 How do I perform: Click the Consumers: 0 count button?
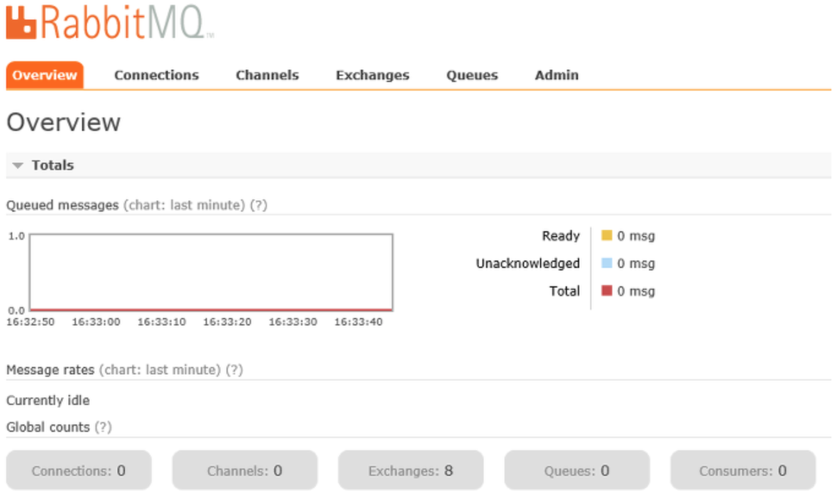coord(743,470)
